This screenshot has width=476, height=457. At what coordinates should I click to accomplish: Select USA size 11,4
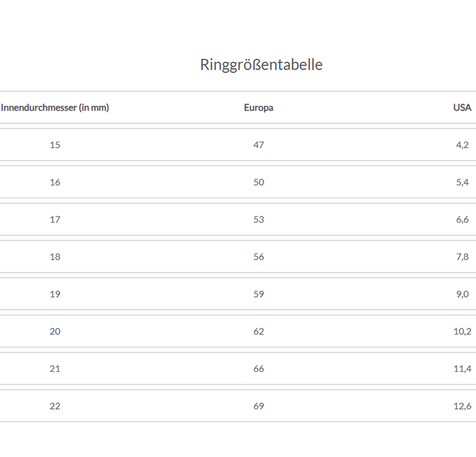(462, 369)
